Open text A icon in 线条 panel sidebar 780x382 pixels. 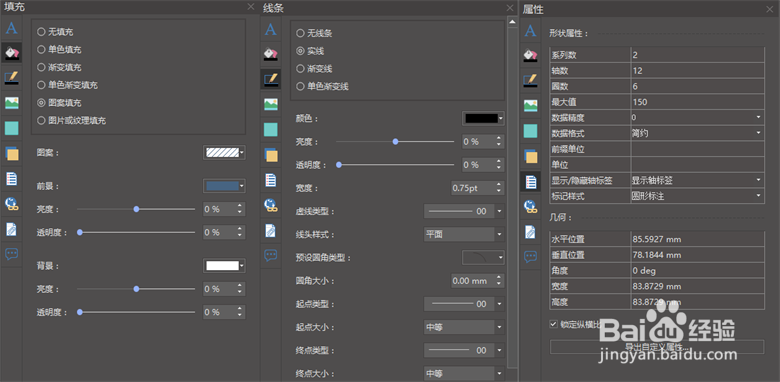click(x=271, y=29)
